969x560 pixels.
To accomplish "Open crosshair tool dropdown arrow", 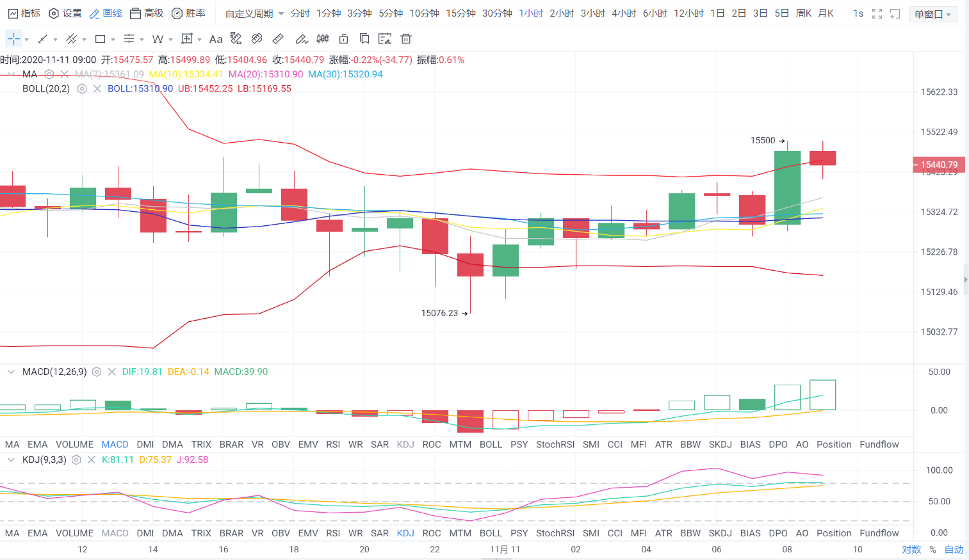I will click(26, 40).
